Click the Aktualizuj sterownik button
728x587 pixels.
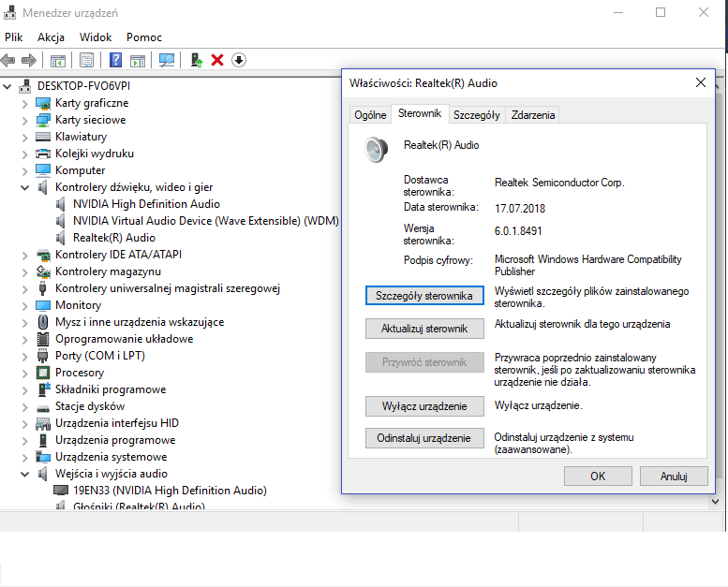[424, 329]
